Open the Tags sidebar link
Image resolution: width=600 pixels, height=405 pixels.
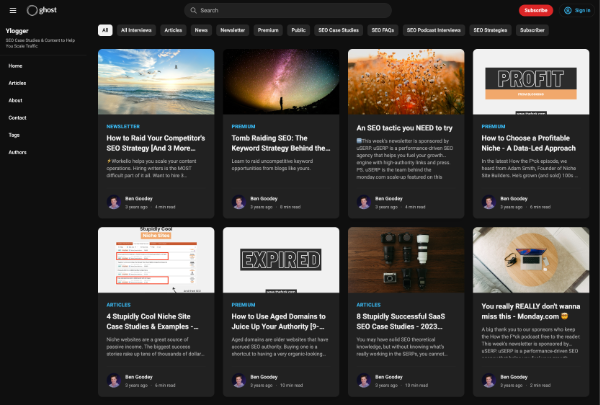coord(14,135)
